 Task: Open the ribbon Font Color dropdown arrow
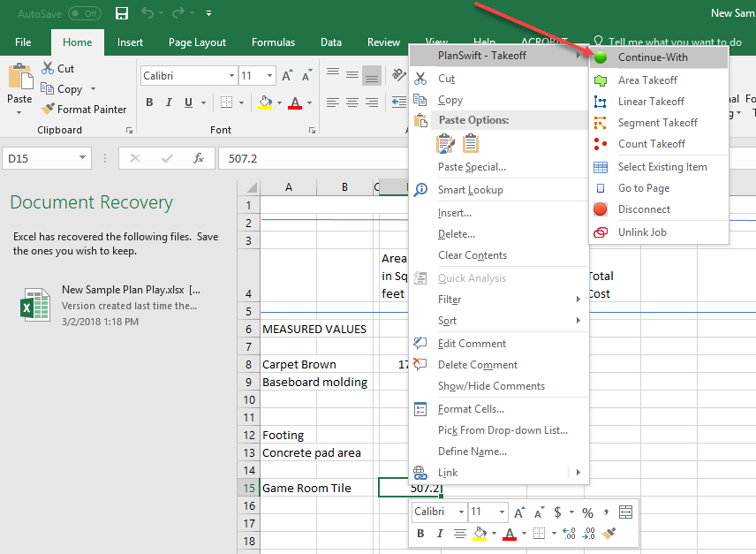coord(309,102)
